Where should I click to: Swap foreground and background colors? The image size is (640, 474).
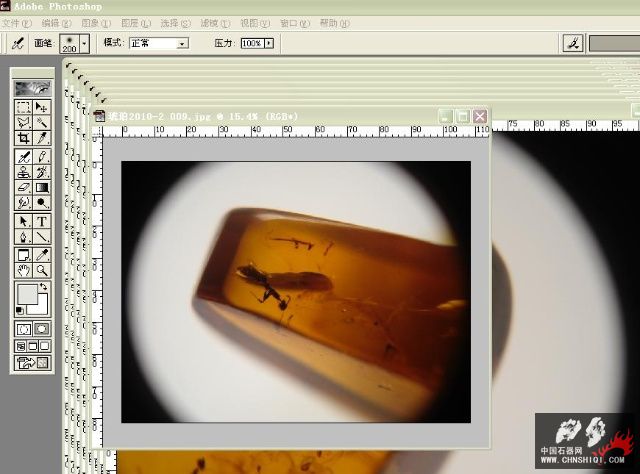coord(44,287)
